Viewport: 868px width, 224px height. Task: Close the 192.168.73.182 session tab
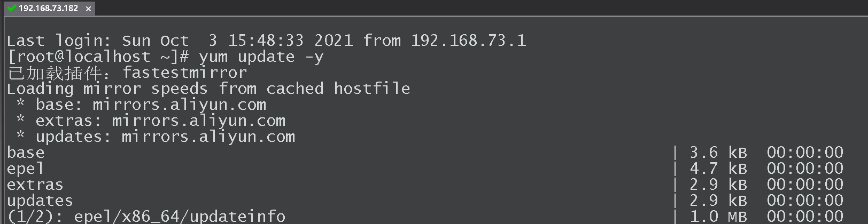(88, 9)
